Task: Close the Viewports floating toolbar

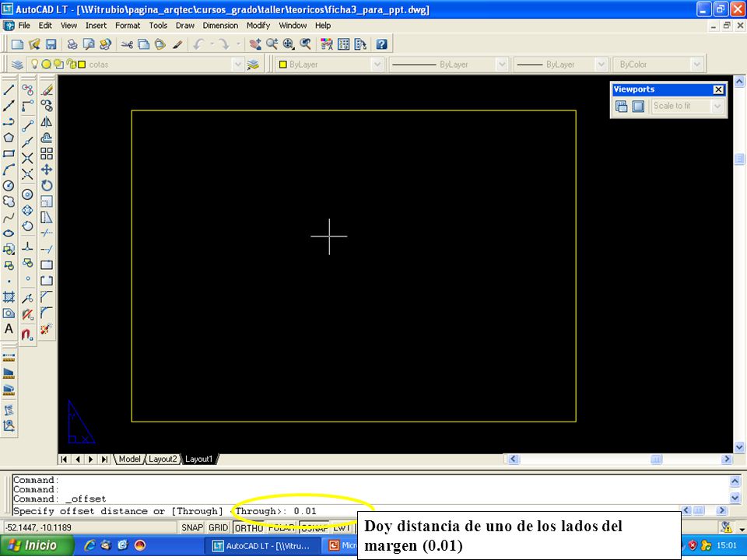Action: pos(718,89)
